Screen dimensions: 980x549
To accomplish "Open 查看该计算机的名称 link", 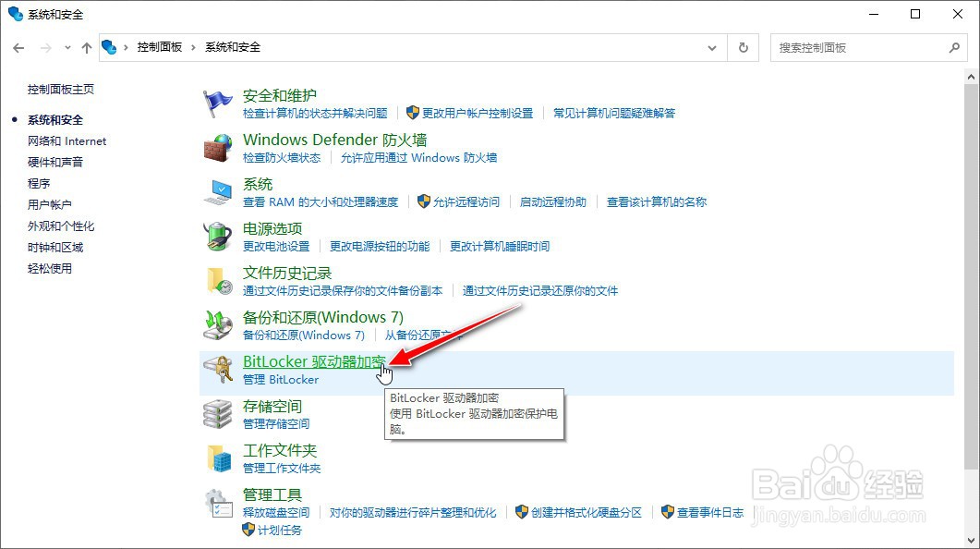I will pyautogui.click(x=656, y=202).
